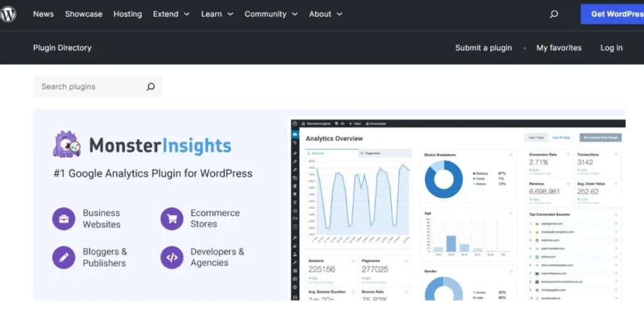Screen dimensions: 644x322
Task: Click the 'Developers & Agencies' label
Action: (x=217, y=257)
